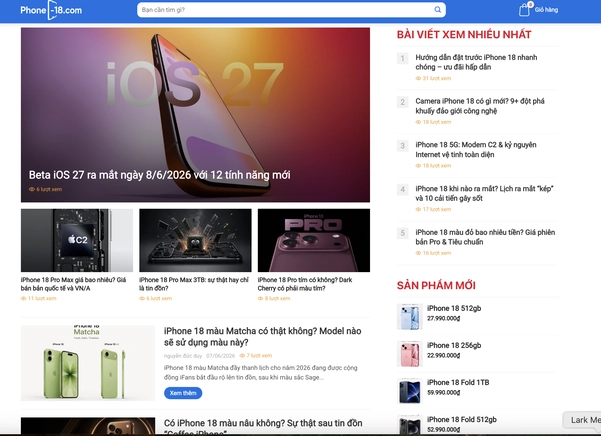601x436 pixels.
Task: Open product iPhone 18 512gb
Action: pos(454,308)
